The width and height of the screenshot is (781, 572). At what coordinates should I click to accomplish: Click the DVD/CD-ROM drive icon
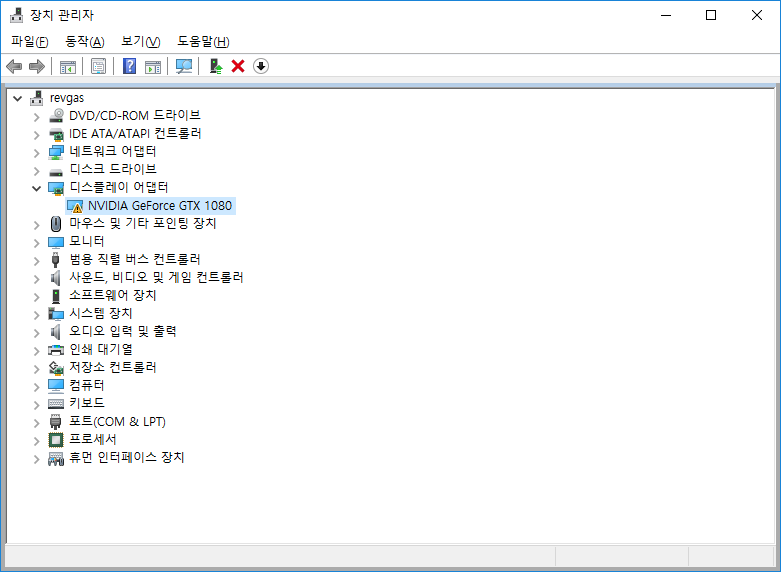(56, 116)
